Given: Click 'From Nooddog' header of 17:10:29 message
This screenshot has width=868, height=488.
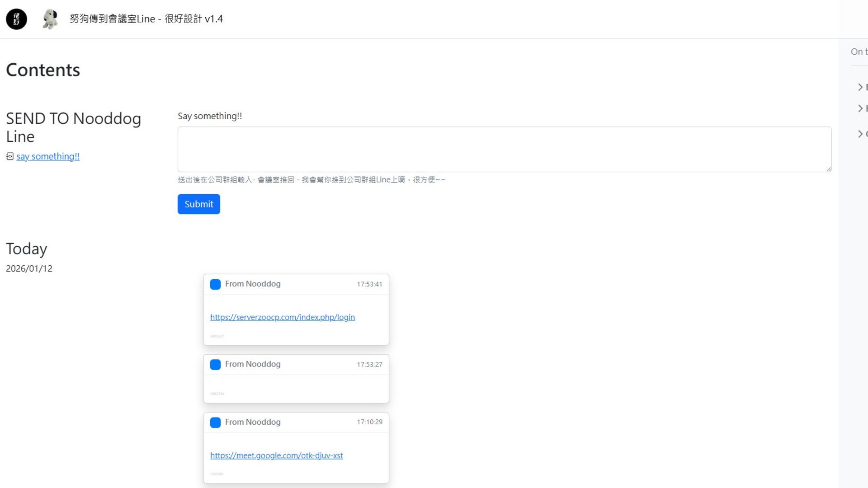Looking at the screenshot, I should pos(253,422).
